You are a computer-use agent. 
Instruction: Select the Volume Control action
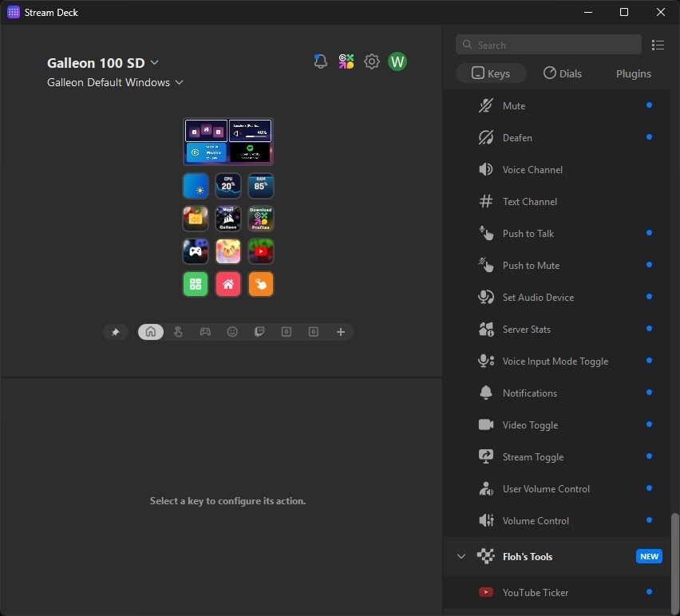point(557,520)
